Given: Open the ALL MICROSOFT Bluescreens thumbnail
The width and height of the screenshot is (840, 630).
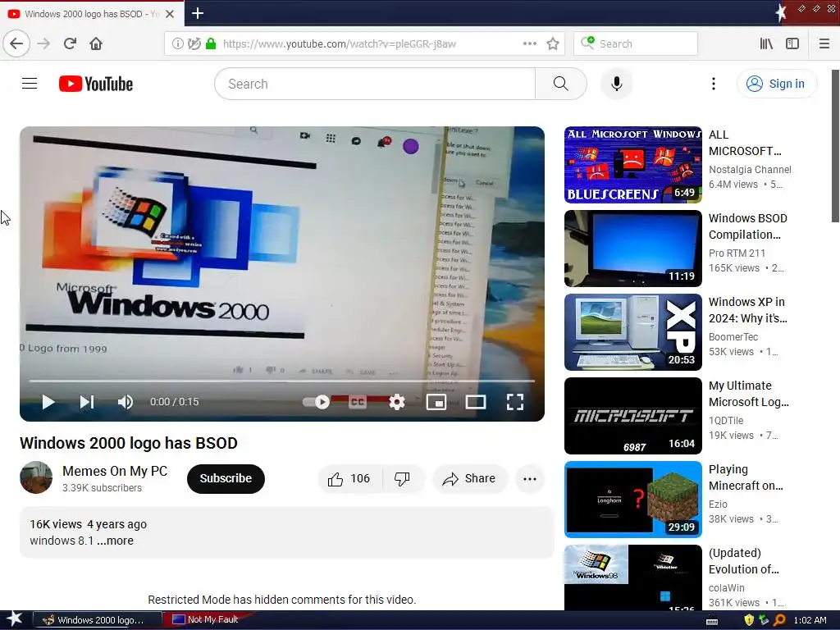Looking at the screenshot, I should pyautogui.click(x=632, y=164).
